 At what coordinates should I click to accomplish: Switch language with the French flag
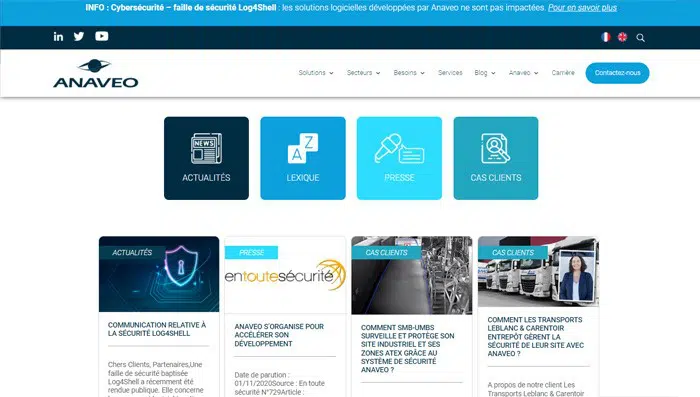[x=605, y=37]
